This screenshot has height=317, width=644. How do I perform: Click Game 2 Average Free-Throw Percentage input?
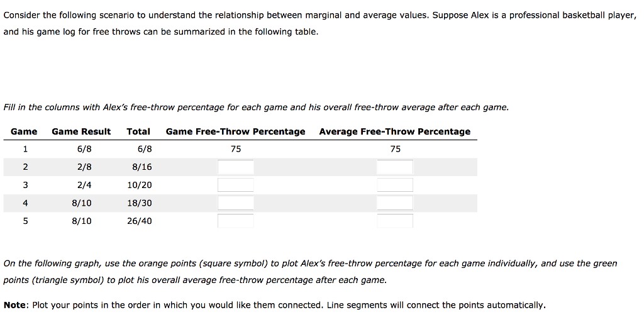395,167
